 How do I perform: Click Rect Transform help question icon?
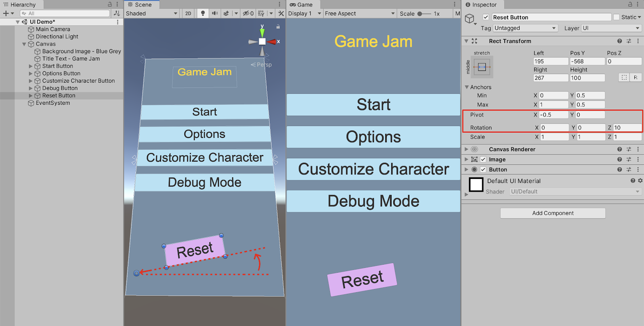(619, 41)
